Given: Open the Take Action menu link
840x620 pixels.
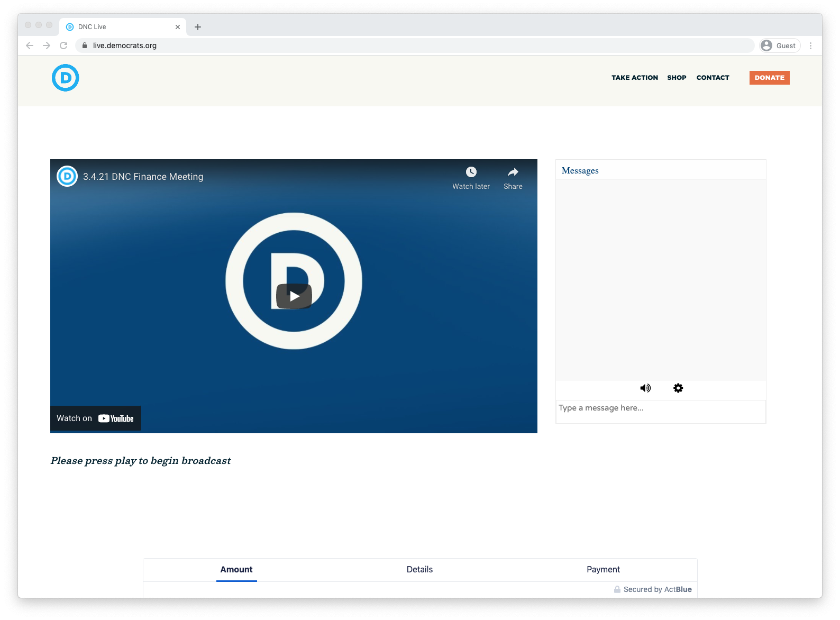Looking at the screenshot, I should pyautogui.click(x=635, y=78).
